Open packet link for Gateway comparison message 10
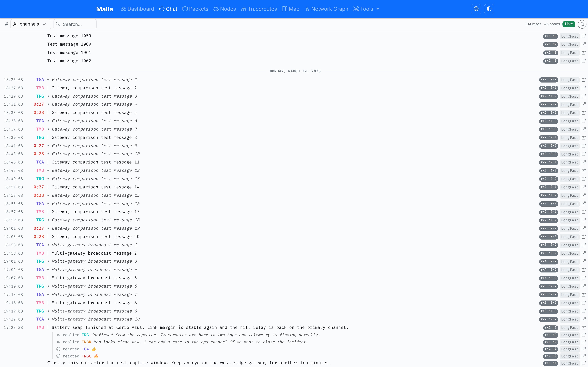The image size is (588, 367). coord(584,154)
